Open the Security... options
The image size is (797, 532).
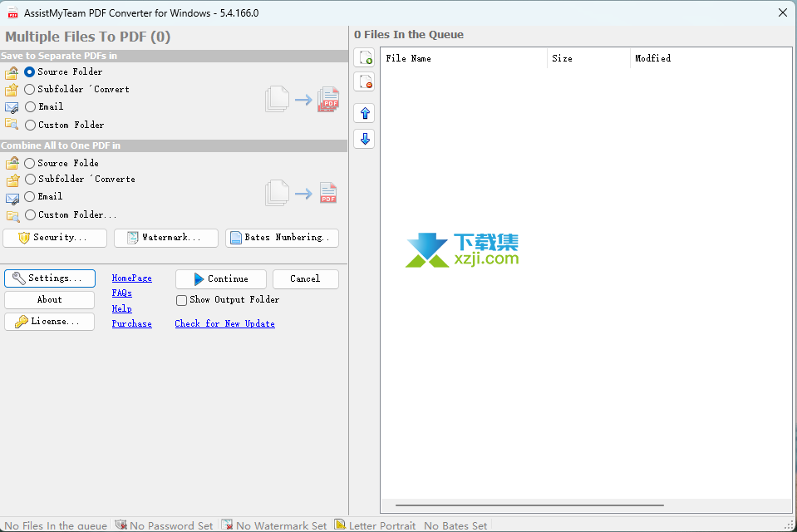pyautogui.click(x=55, y=238)
